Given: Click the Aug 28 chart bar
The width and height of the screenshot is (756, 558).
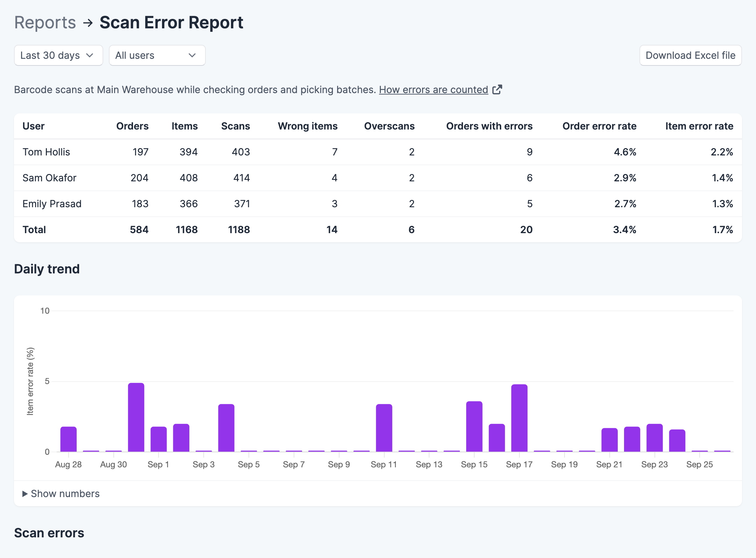Looking at the screenshot, I should (x=68, y=439).
